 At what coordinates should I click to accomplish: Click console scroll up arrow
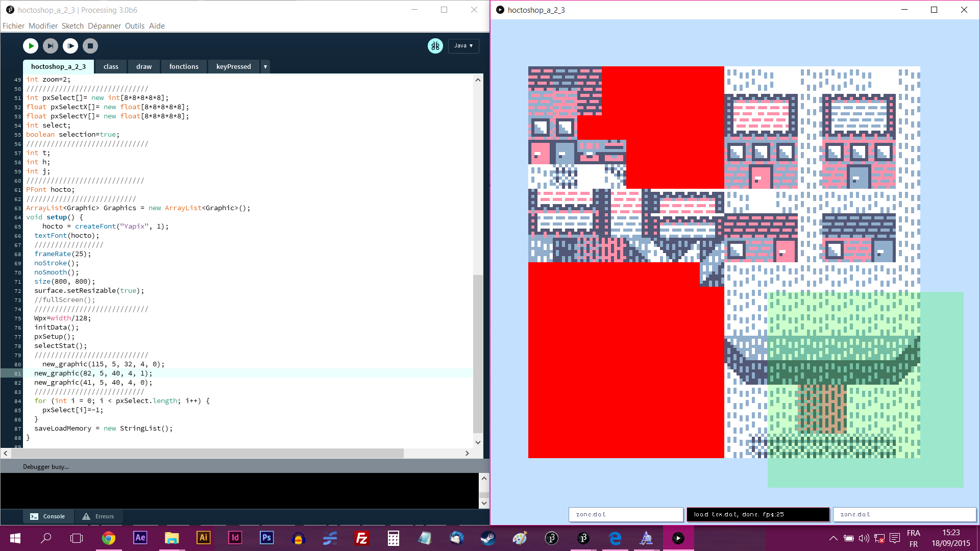484,479
